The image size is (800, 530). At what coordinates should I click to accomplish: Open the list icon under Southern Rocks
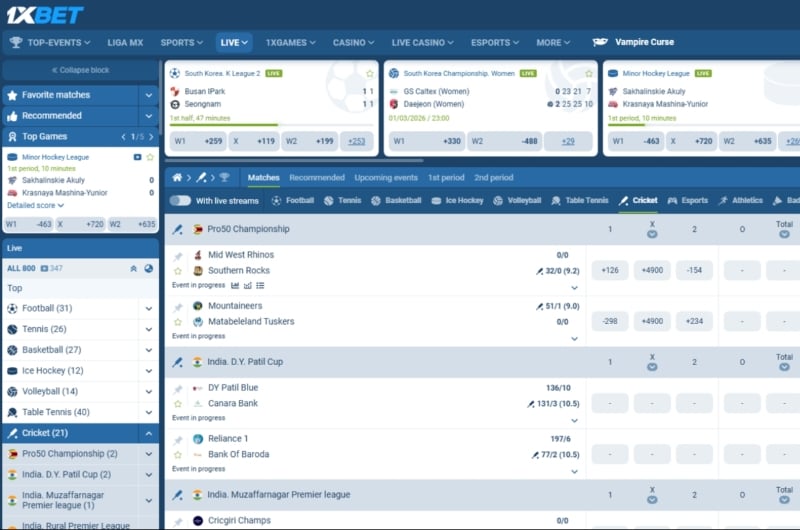coord(260,286)
